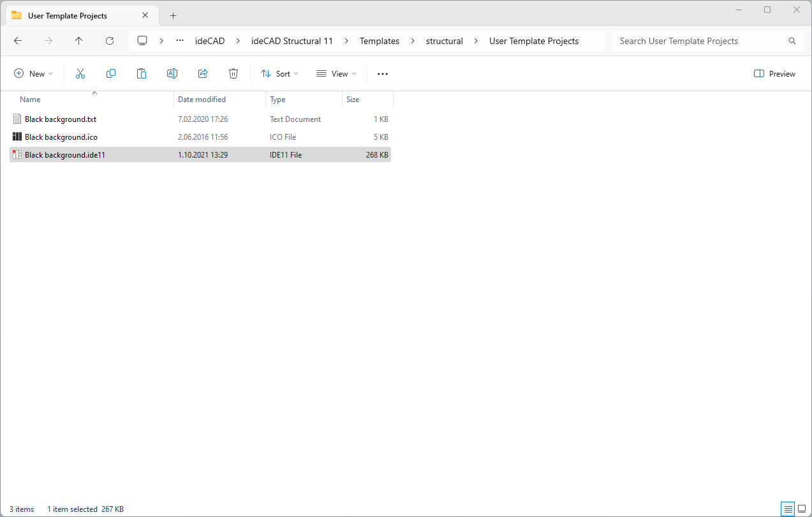Click the Copy icon in toolbar
Viewport: 812px width, 517px height.
coord(111,74)
